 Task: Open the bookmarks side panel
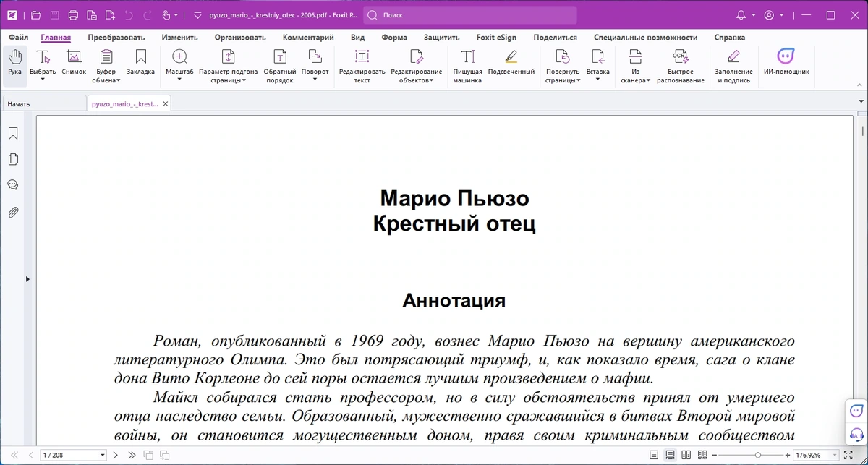(x=13, y=134)
